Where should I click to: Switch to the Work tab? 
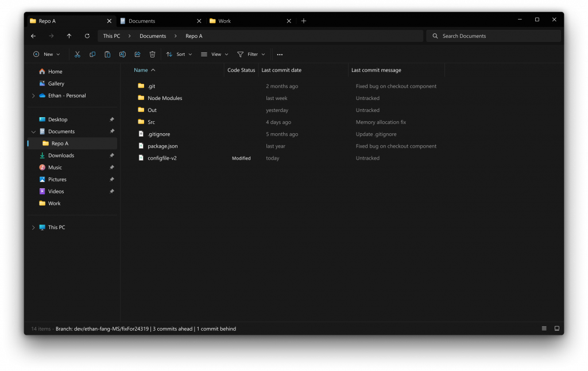click(x=250, y=21)
